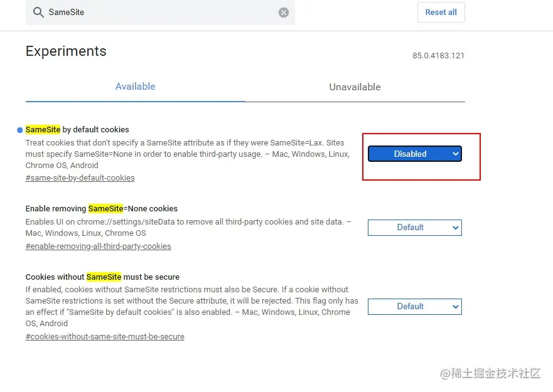
Task: Click chevron on removing SameSite=None dropdown
Action: (x=455, y=228)
